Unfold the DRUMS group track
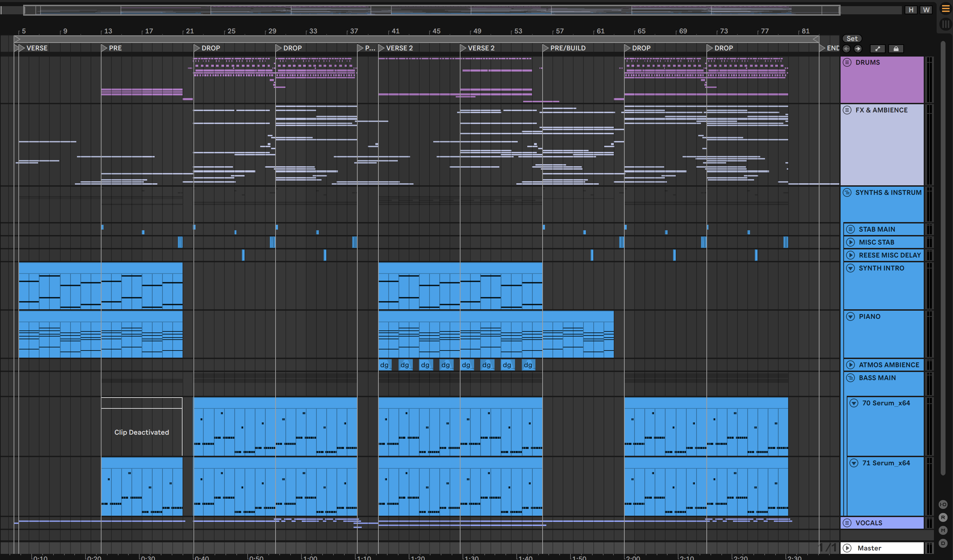 [x=847, y=62]
